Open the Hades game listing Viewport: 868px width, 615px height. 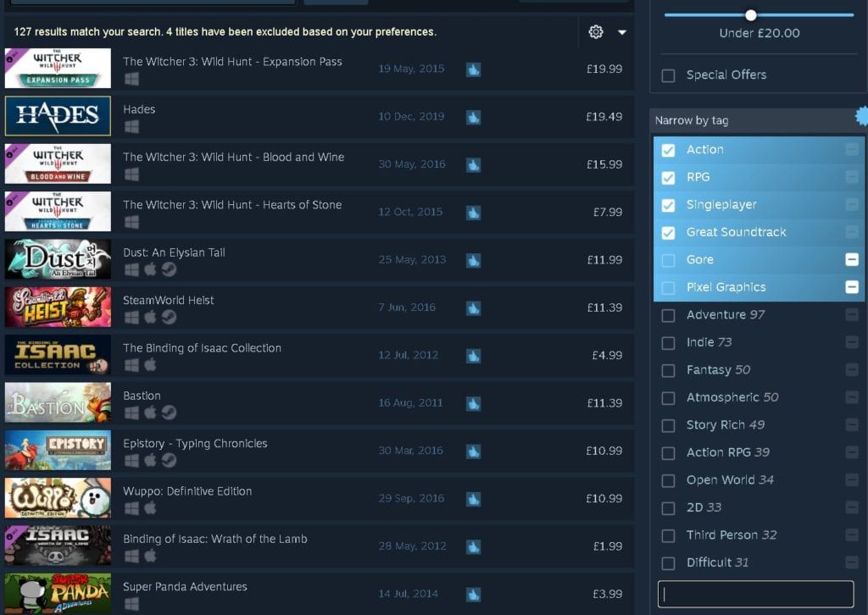[139, 109]
